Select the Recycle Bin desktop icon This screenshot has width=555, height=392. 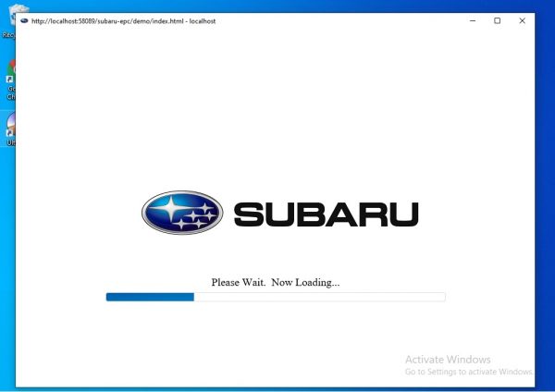click(9, 21)
